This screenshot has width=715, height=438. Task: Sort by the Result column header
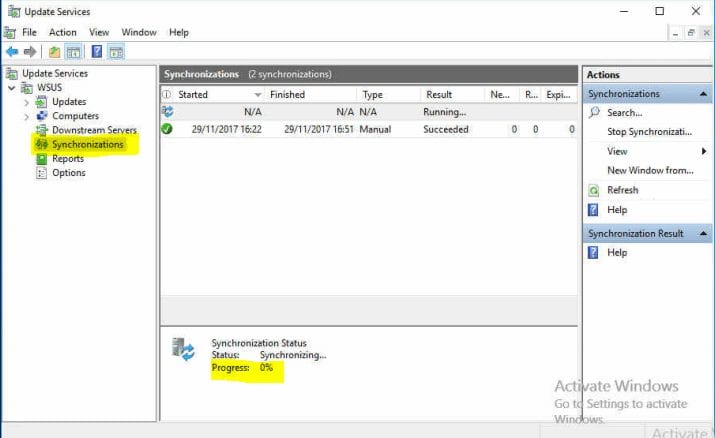pos(452,94)
